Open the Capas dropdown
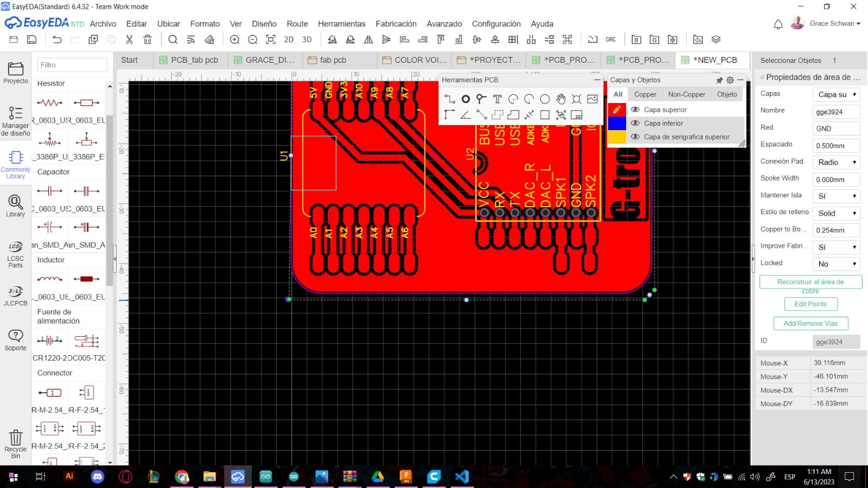Image resolution: width=868 pixels, height=488 pixels. pyautogui.click(x=836, y=94)
